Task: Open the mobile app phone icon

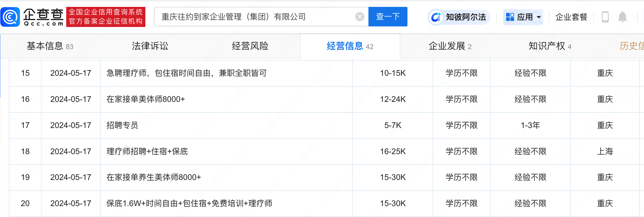Action: tap(605, 17)
